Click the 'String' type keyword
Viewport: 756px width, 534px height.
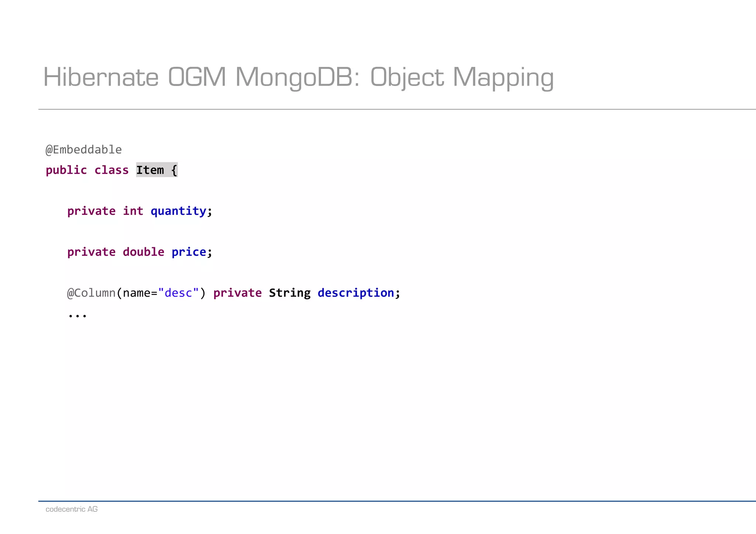pyautogui.click(x=290, y=293)
